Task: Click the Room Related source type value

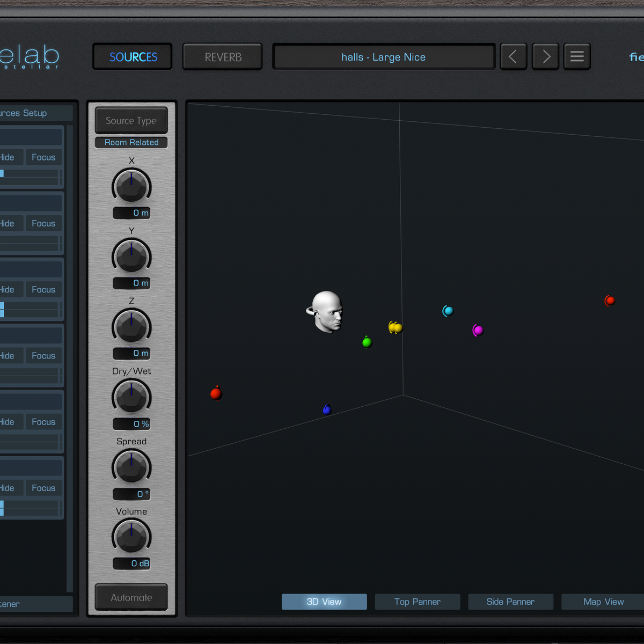Action: [x=131, y=142]
